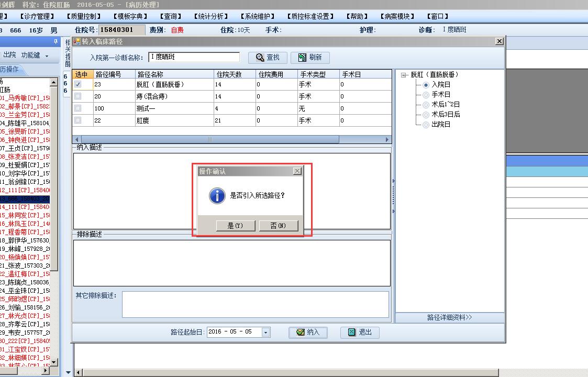Check the 肛瘘 path checkbox

77,120
